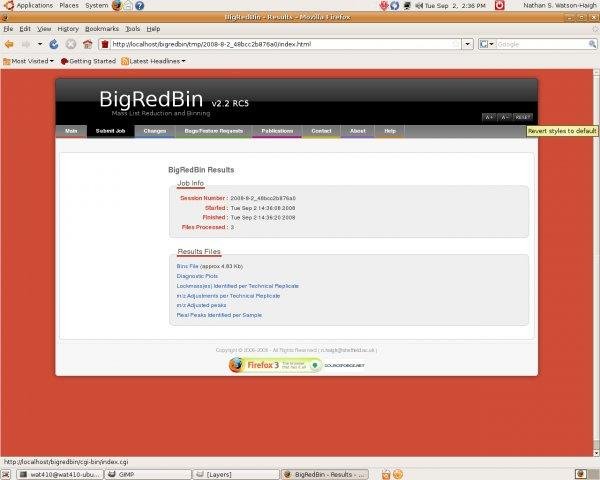600x480 pixels.
Task: Open the History menu
Action: (x=68, y=29)
